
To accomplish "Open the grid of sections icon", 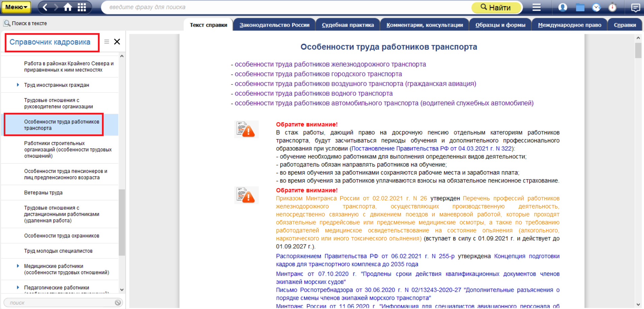I will pyautogui.click(x=82, y=7).
